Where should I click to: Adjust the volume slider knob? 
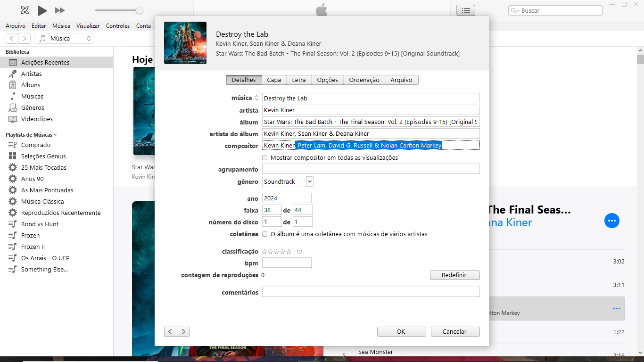(140, 10)
